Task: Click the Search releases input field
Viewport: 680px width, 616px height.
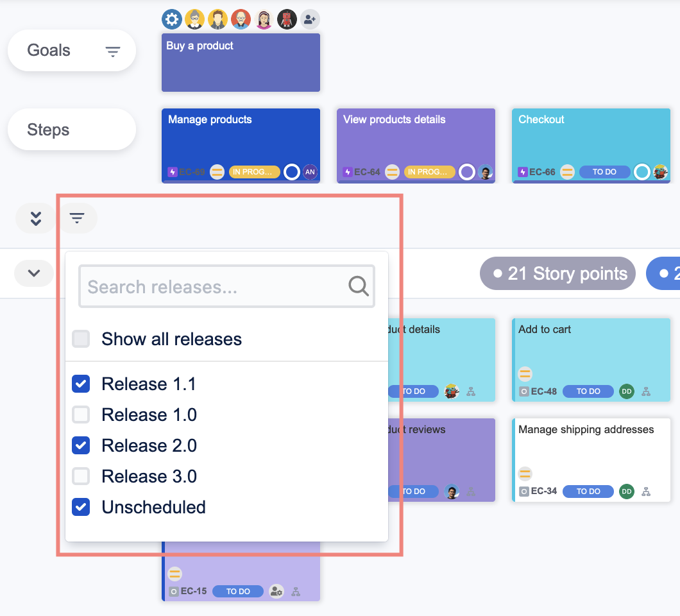Action: (x=215, y=286)
